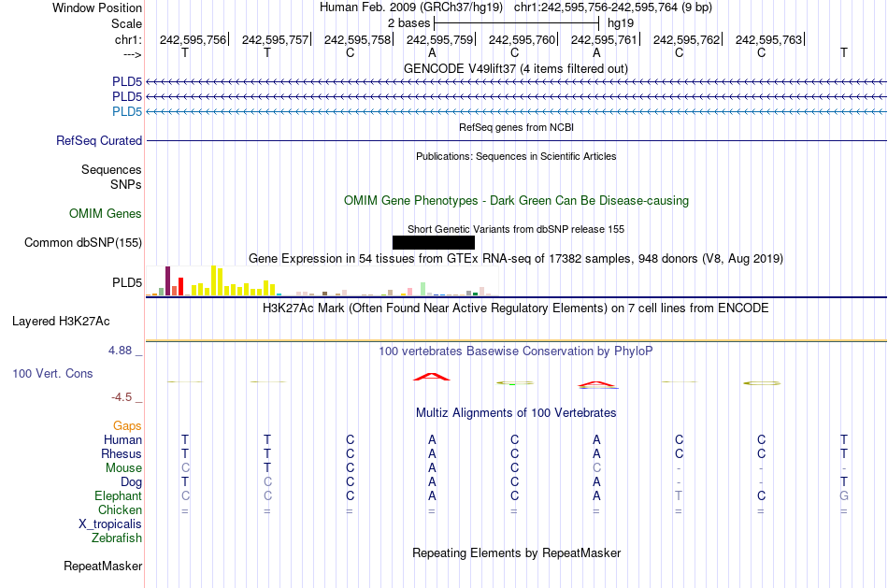
Task: Click position label 242,595,761
Action: (x=604, y=39)
